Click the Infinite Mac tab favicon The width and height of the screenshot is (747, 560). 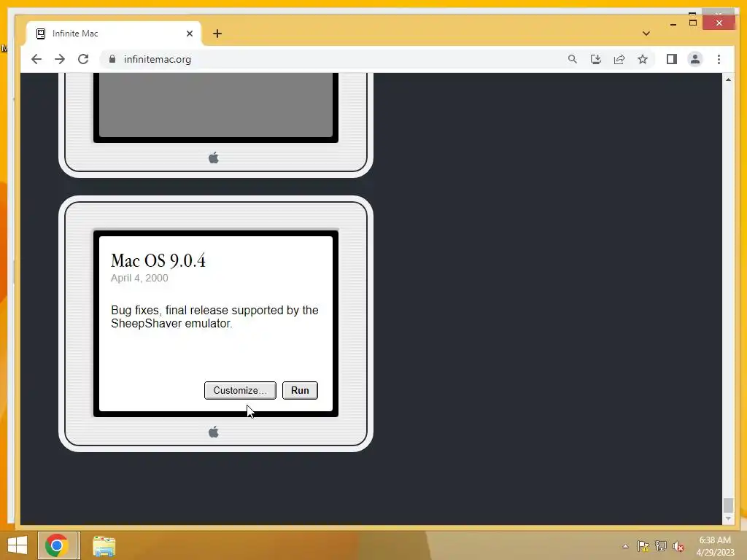41,34
